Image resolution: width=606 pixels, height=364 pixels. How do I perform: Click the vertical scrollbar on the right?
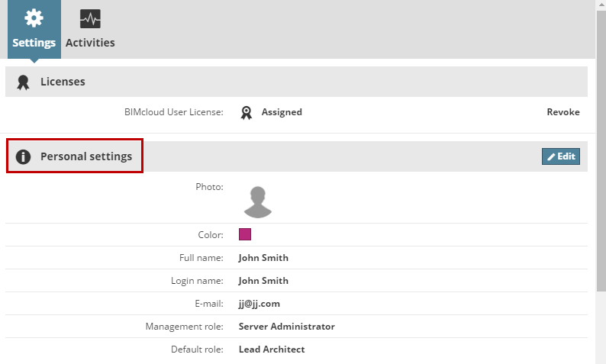601,153
